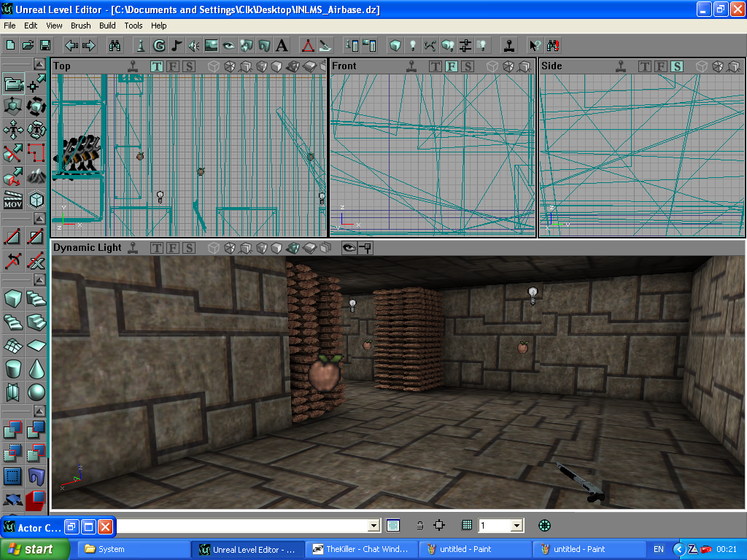Select the Sphere brush builder tool
The height and width of the screenshot is (560, 747).
tap(36, 392)
